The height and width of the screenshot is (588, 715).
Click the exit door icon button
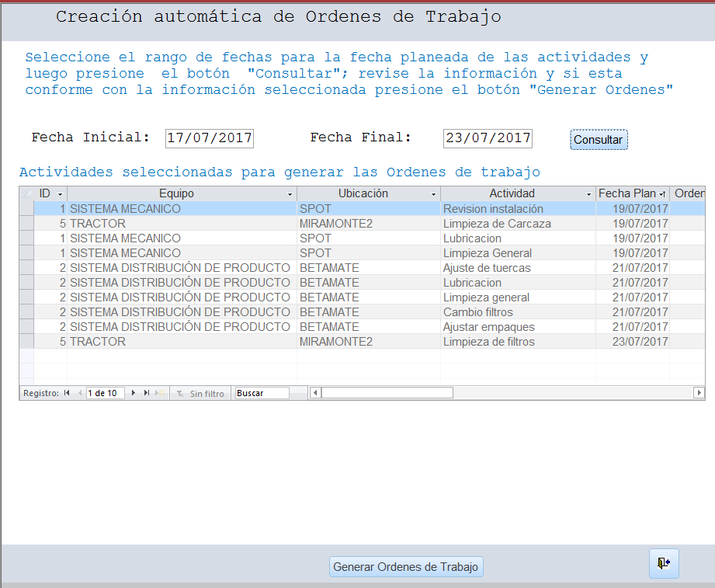click(x=664, y=563)
